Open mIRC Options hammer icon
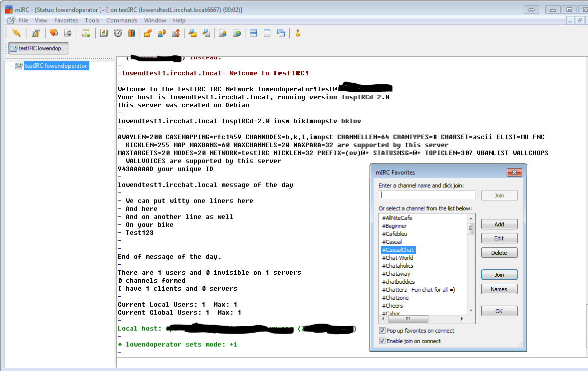Image resolution: width=588 pixels, height=371 pixels. click(x=35, y=33)
